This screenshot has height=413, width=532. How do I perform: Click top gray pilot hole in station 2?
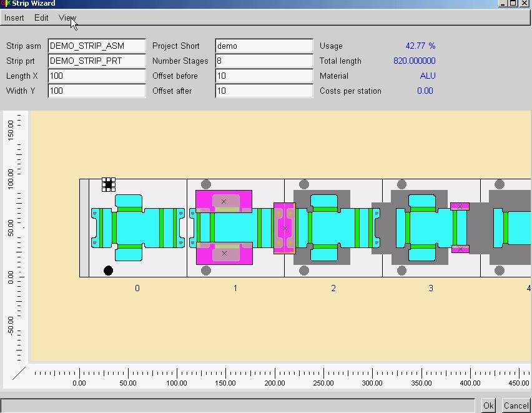[x=304, y=184]
